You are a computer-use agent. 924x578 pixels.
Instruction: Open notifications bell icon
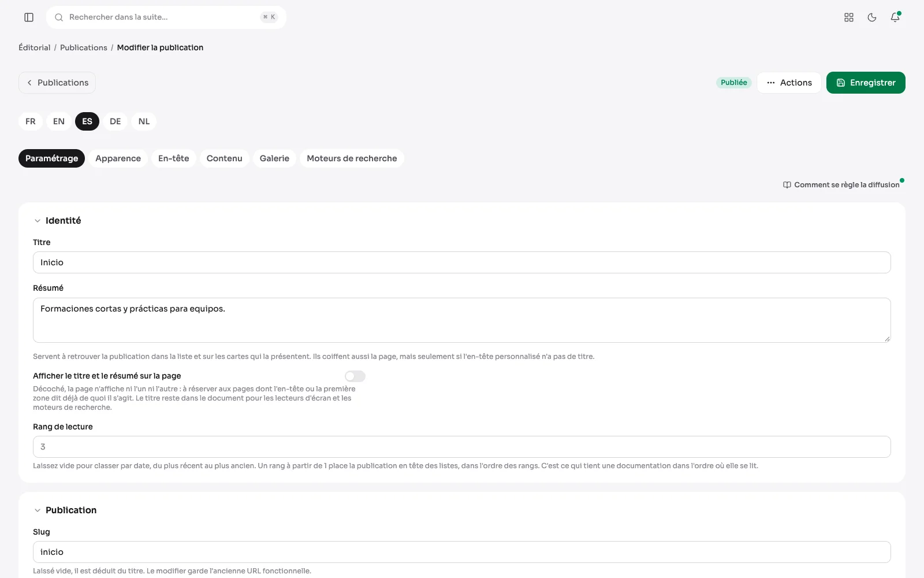point(895,17)
